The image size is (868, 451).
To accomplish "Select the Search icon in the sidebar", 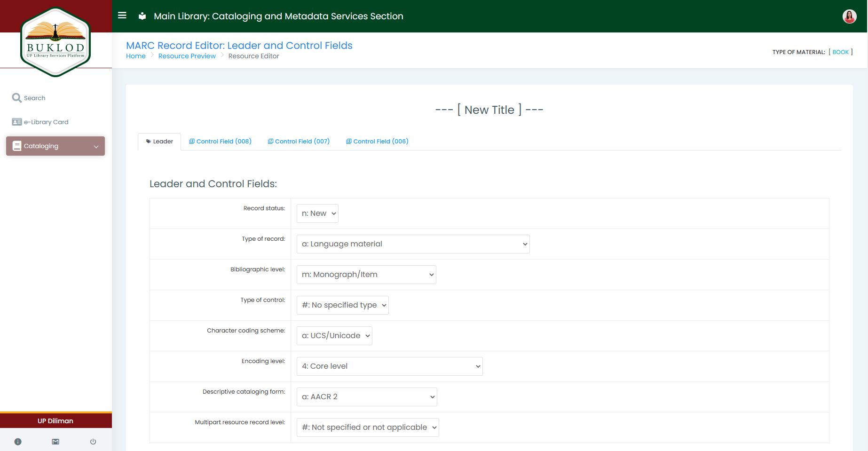I will [x=18, y=97].
